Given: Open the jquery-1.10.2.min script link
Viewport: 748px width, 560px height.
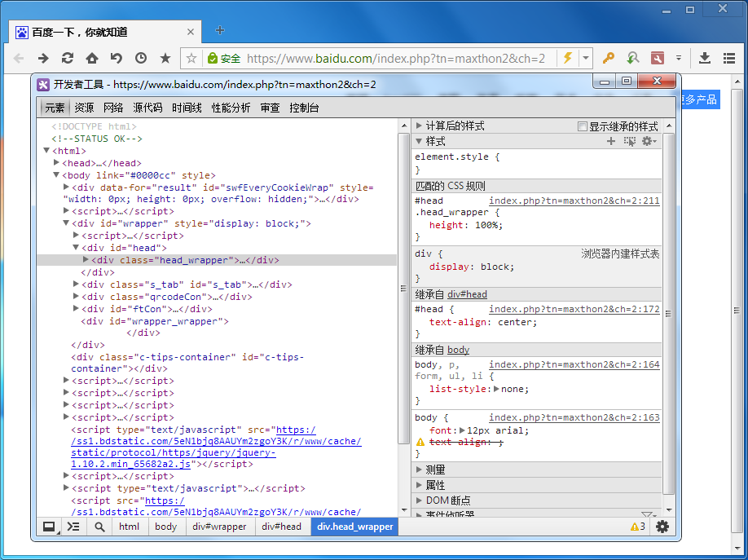Looking at the screenshot, I should click(216, 447).
